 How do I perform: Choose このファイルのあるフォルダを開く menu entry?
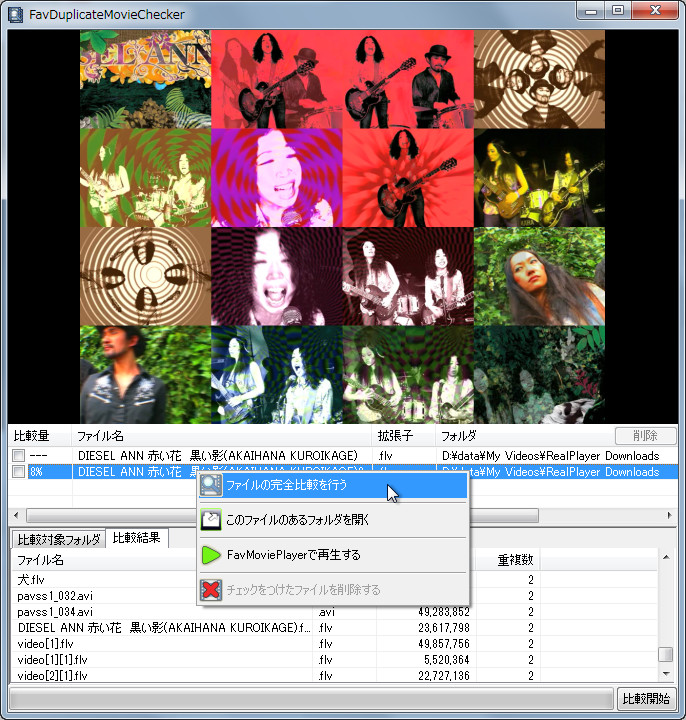pos(333,520)
